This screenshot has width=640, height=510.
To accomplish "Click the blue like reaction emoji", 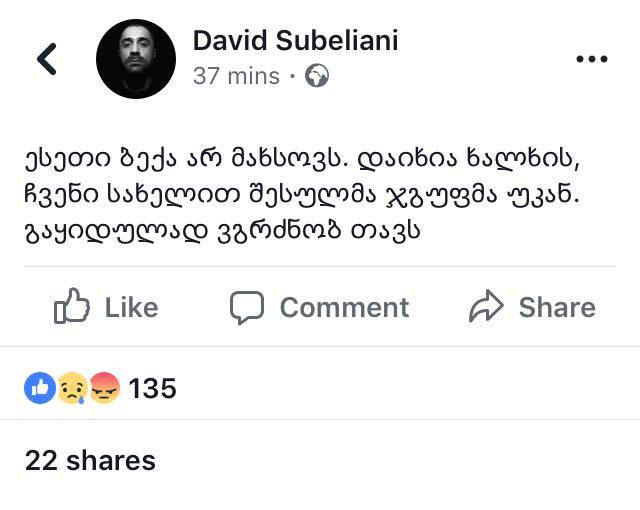I will pyautogui.click(x=39, y=388).
